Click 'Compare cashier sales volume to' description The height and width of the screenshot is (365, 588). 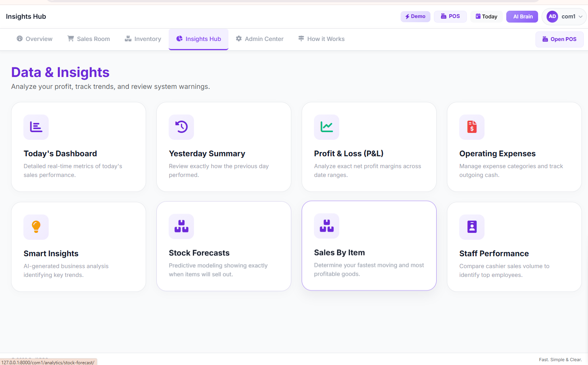(504, 266)
